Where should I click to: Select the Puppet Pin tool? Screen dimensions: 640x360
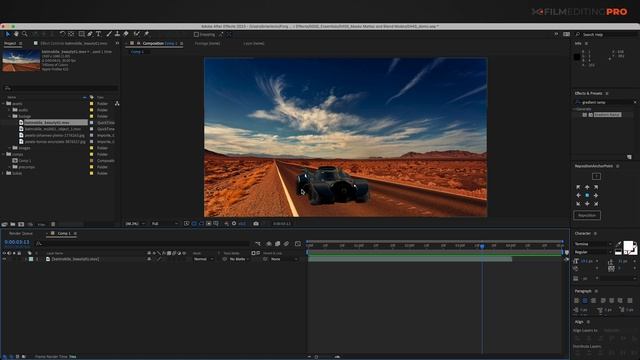click(146, 34)
